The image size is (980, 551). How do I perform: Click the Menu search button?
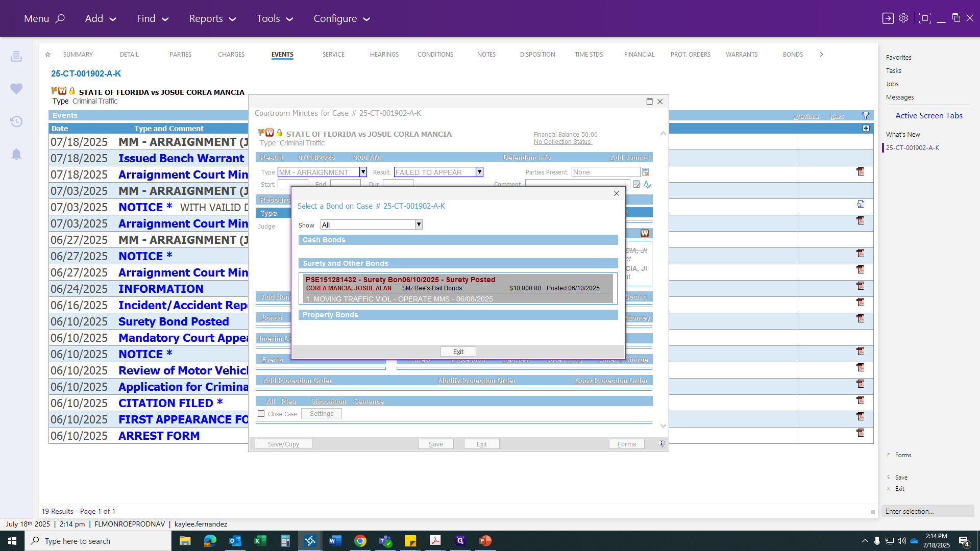[x=44, y=18]
